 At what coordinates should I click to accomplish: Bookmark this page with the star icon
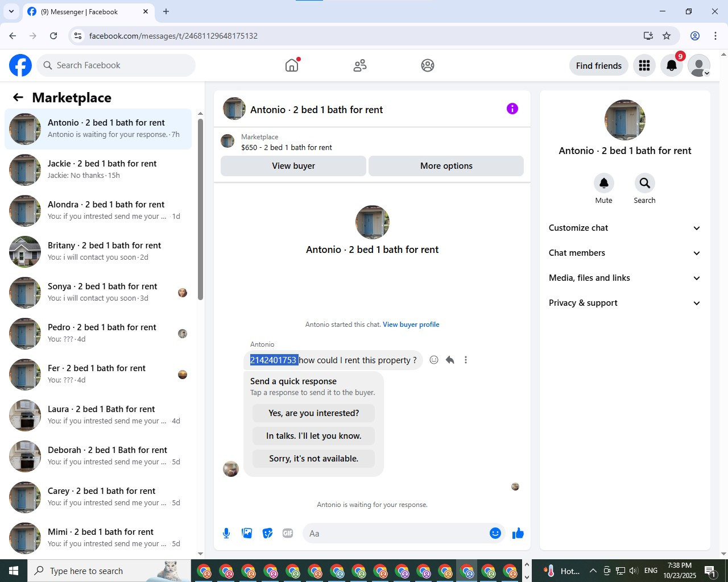point(667,36)
